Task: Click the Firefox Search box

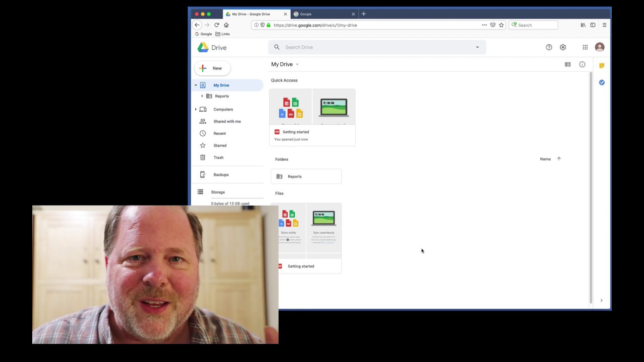Action: [x=533, y=25]
